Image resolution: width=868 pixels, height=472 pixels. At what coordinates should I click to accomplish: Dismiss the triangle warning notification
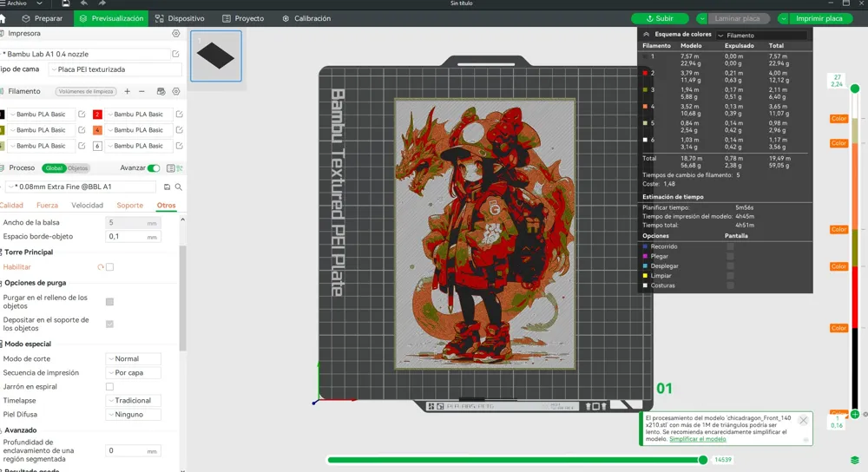click(803, 421)
